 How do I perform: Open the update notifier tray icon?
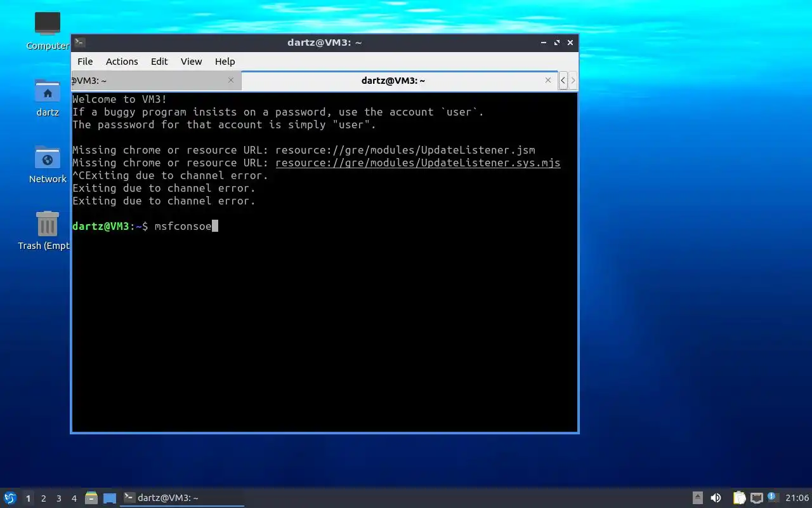(x=772, y=497)
